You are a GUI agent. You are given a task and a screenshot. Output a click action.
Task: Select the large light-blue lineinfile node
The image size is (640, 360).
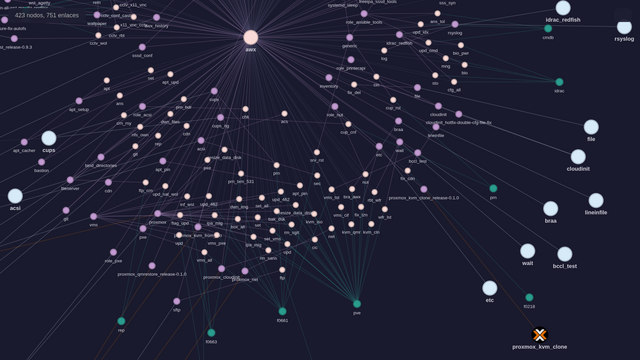coord(596,200)
